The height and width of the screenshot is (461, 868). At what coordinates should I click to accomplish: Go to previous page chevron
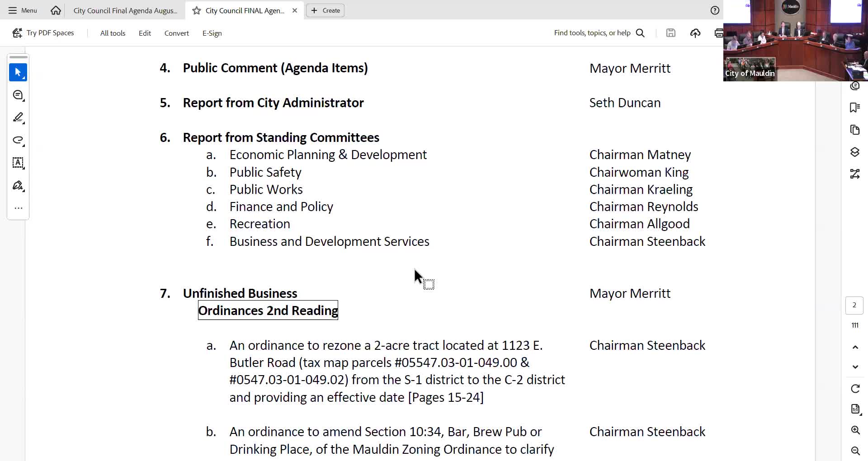[x=855, y=347]
